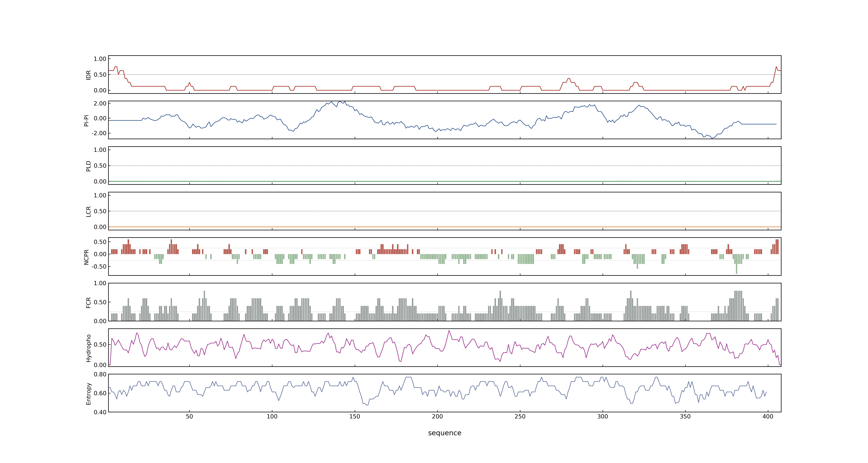Click the 1.00 tick on PLD axis

(100, 150)
